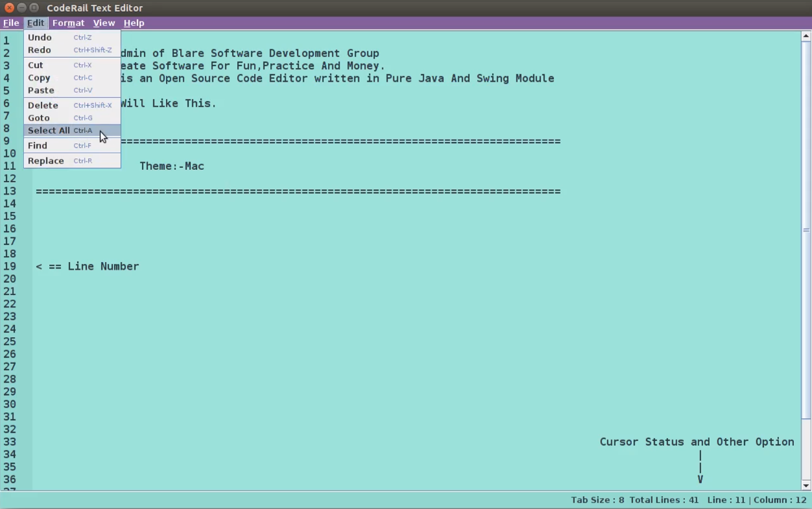Open the Format menu

[68, 23]
